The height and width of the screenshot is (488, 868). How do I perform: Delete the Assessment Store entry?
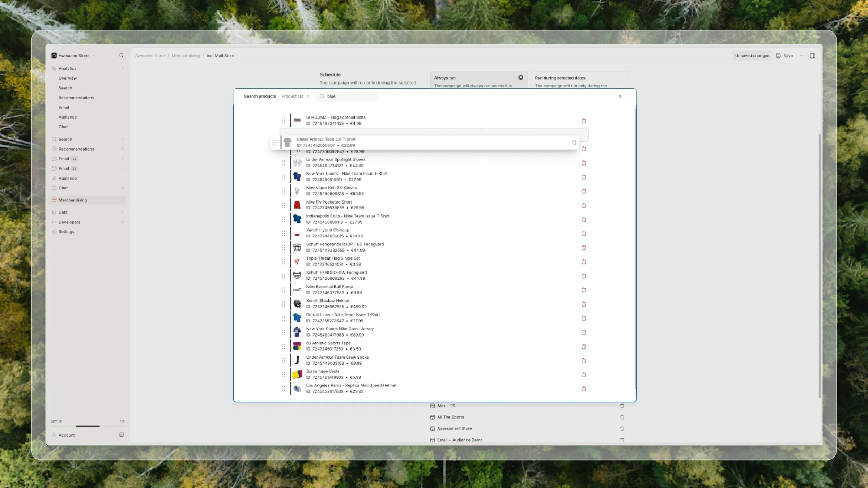coord(622,429)
